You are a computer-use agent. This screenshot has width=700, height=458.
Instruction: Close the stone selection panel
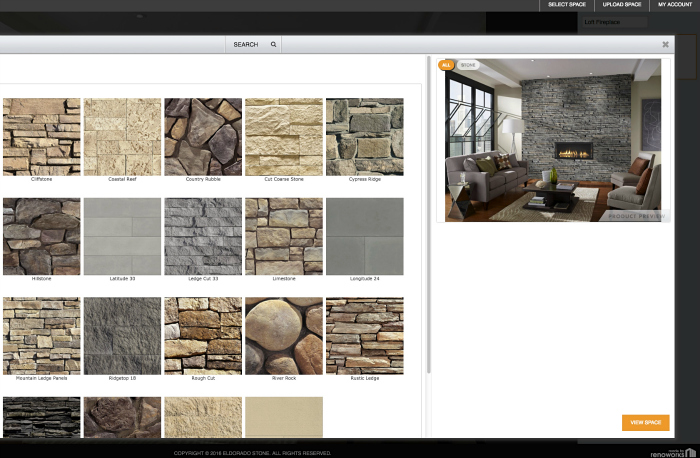665,45
